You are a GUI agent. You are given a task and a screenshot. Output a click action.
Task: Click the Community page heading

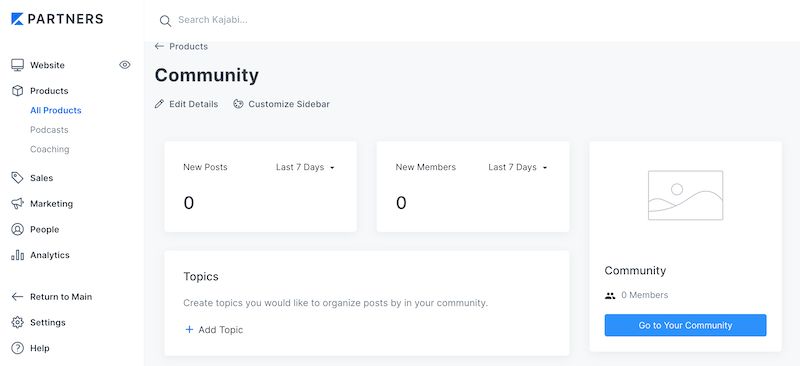[x=207, y=75]
